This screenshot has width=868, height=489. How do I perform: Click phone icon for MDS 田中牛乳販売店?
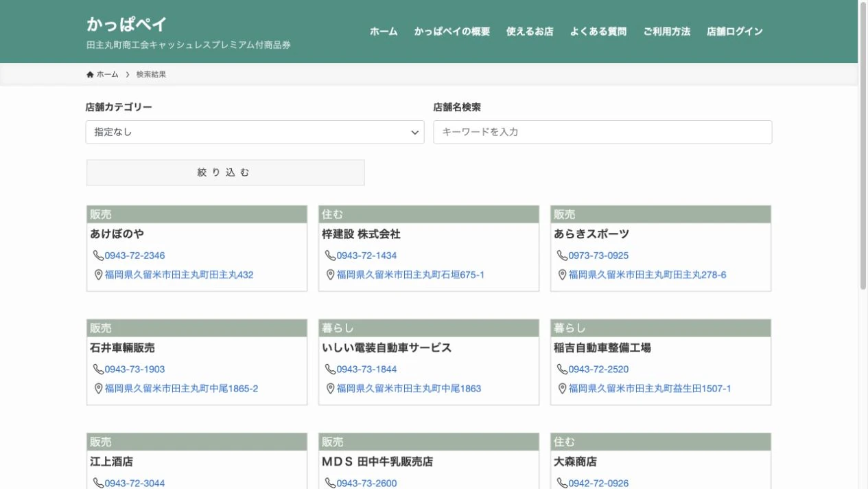[x=330, y=483]
